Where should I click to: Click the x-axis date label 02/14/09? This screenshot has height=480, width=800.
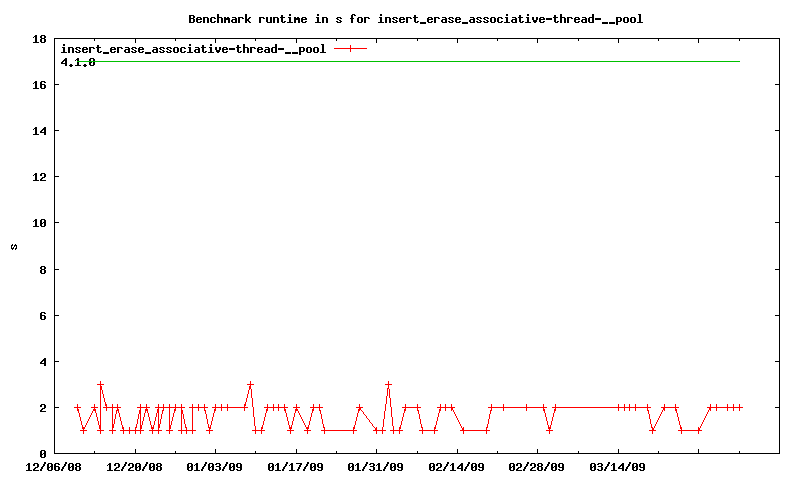[456, 466]
